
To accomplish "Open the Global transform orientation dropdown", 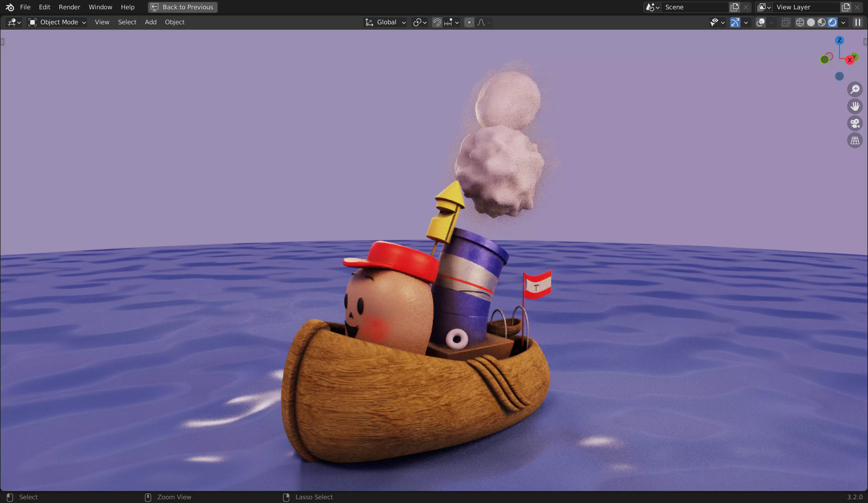I will click(x=386, y=22).
